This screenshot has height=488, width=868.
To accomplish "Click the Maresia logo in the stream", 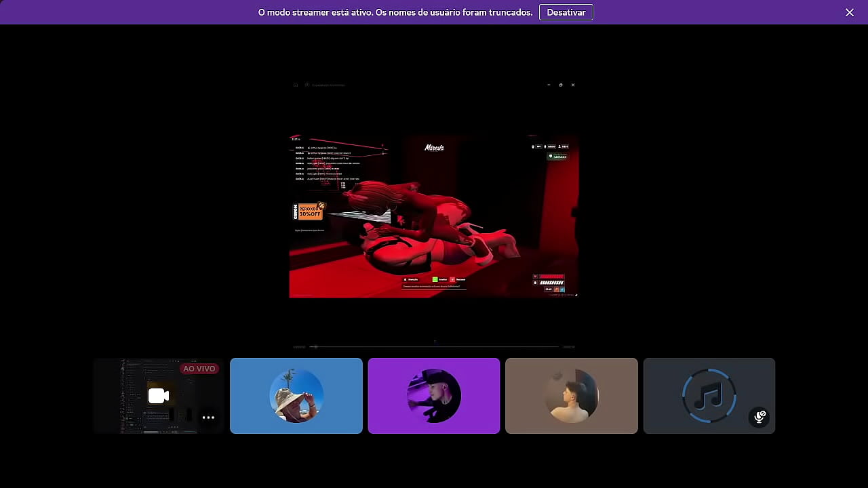I will (x=434, y=147).
